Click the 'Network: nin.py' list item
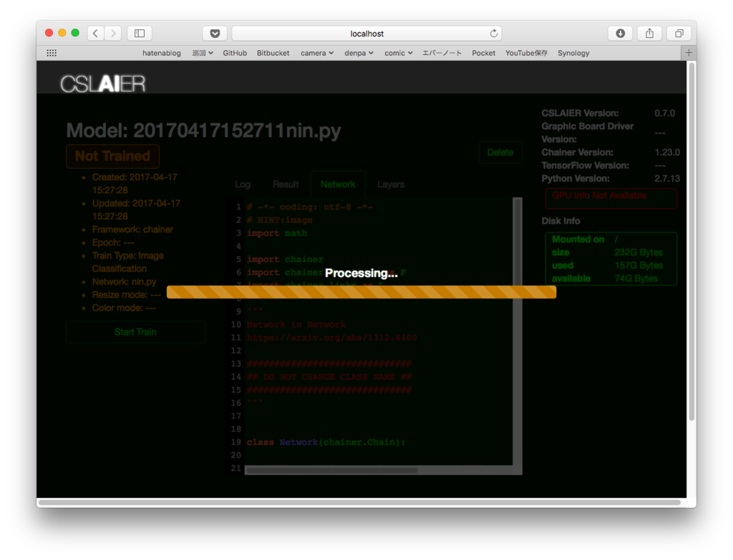 pyautogui.click(x=124, y=282)
